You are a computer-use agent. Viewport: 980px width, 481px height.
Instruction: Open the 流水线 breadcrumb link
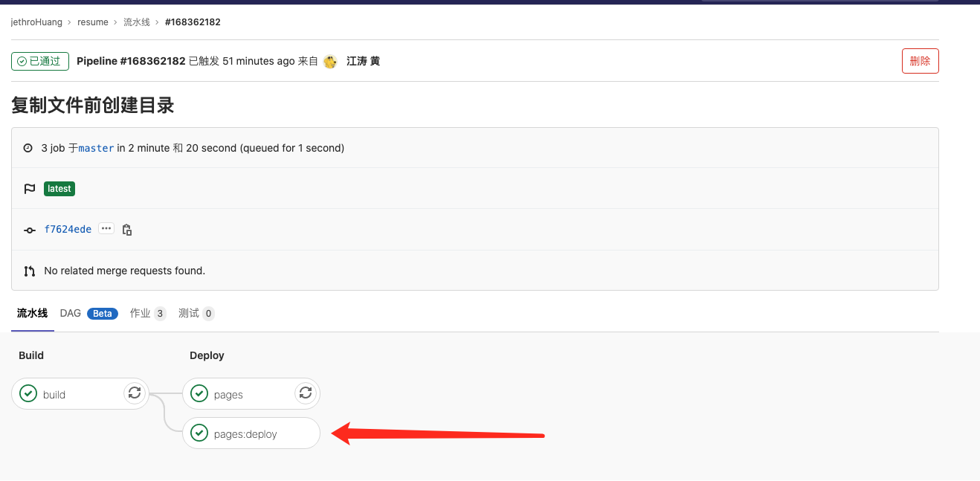pyautogui.click(x=137, y=22)
